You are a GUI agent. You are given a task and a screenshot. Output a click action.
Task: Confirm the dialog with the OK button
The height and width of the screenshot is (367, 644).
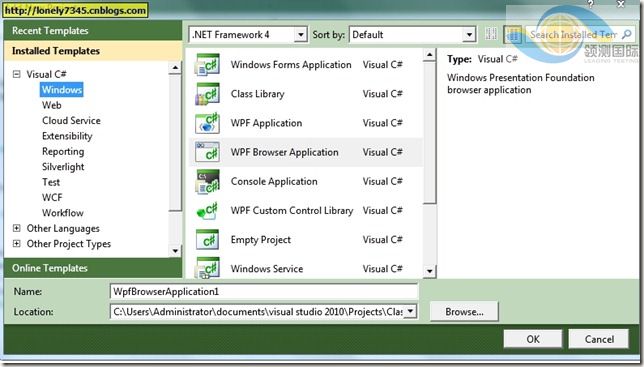tap(533, 339)
